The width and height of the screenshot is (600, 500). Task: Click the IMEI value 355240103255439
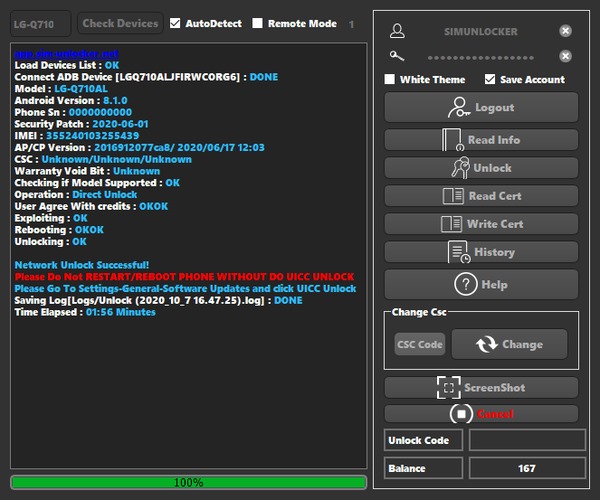tap(92, 136)
